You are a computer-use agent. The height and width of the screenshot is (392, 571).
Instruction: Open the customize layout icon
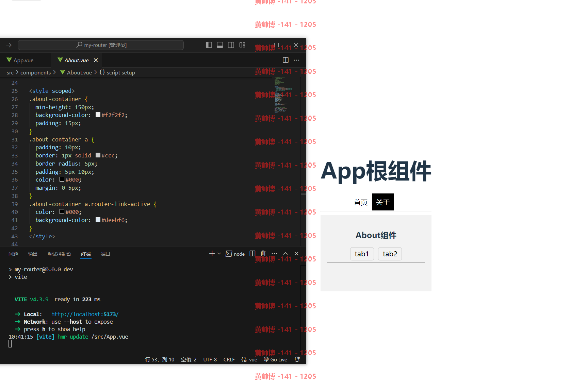coord(242,45)
